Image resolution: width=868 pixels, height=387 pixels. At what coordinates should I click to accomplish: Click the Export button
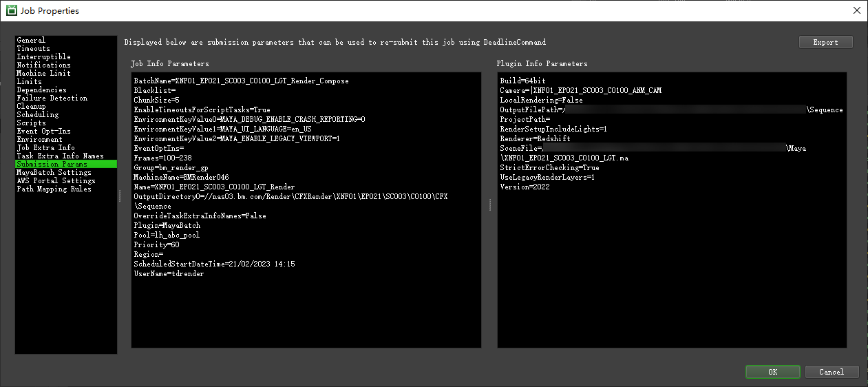825,43
